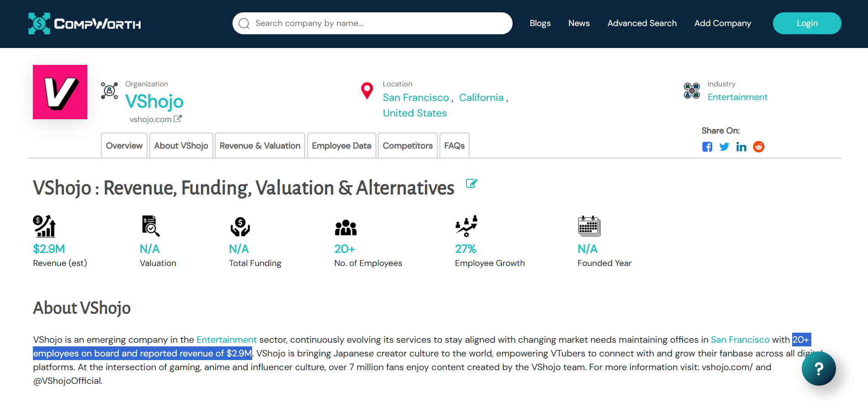Viewport: 868px width, 414px height.
Task: Open the United States location link
Action: (415, 113)
